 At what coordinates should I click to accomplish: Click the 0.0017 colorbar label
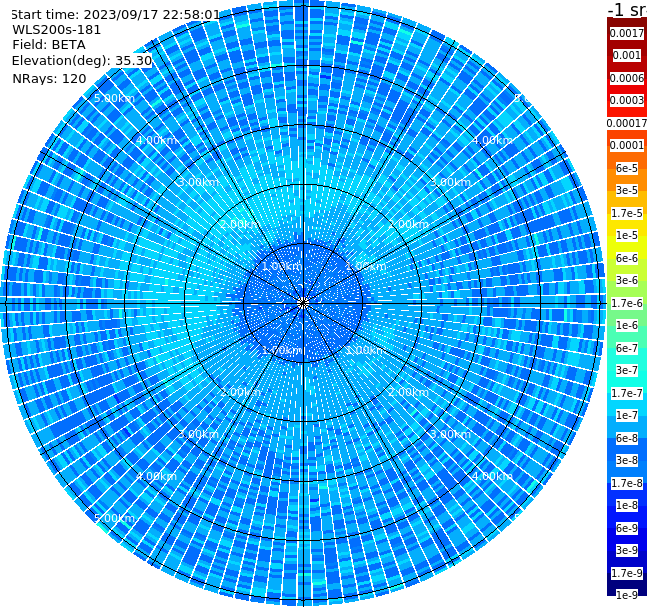point(627,33)
